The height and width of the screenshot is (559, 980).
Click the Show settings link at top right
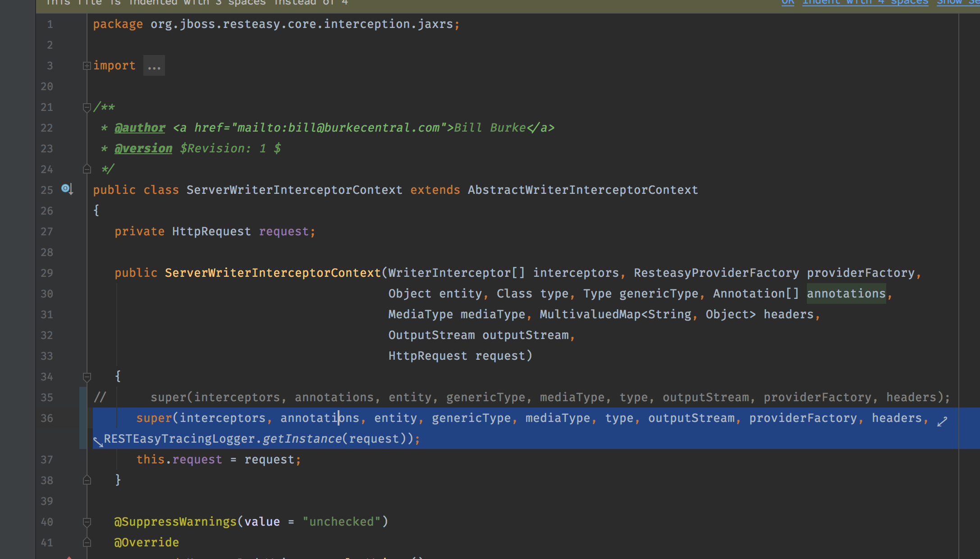click(957, 3)
